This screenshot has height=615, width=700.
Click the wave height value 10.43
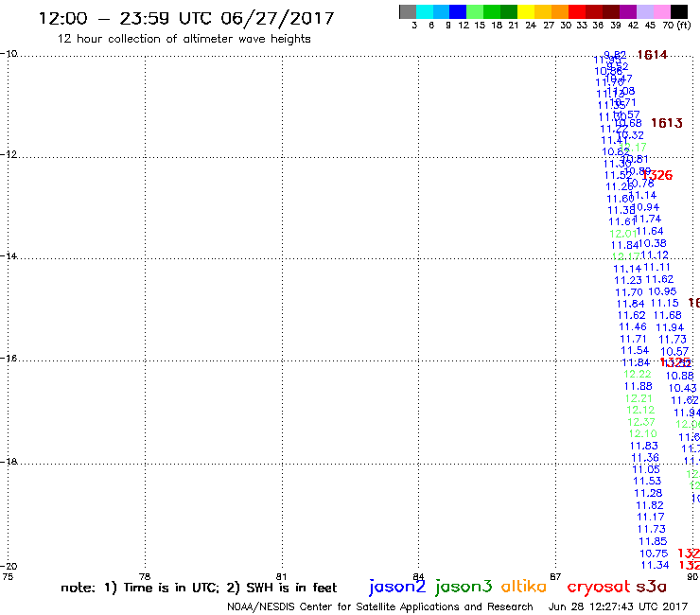[x=682, y=388]
